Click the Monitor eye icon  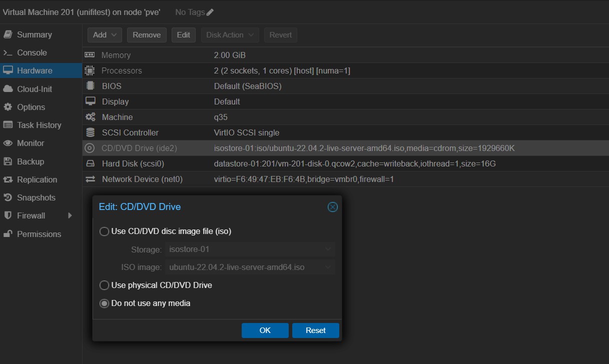click(8, 143)
